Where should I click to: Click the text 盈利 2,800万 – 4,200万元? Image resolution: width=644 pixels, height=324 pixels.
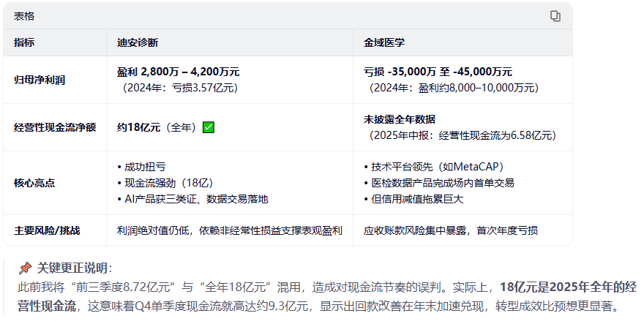click(179, 72)
